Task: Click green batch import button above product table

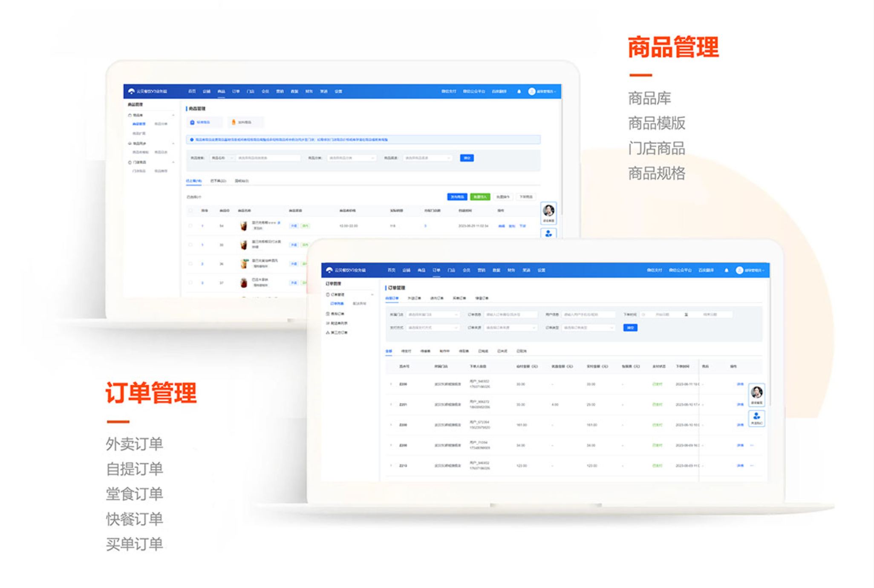Action: tap(480, 197)
